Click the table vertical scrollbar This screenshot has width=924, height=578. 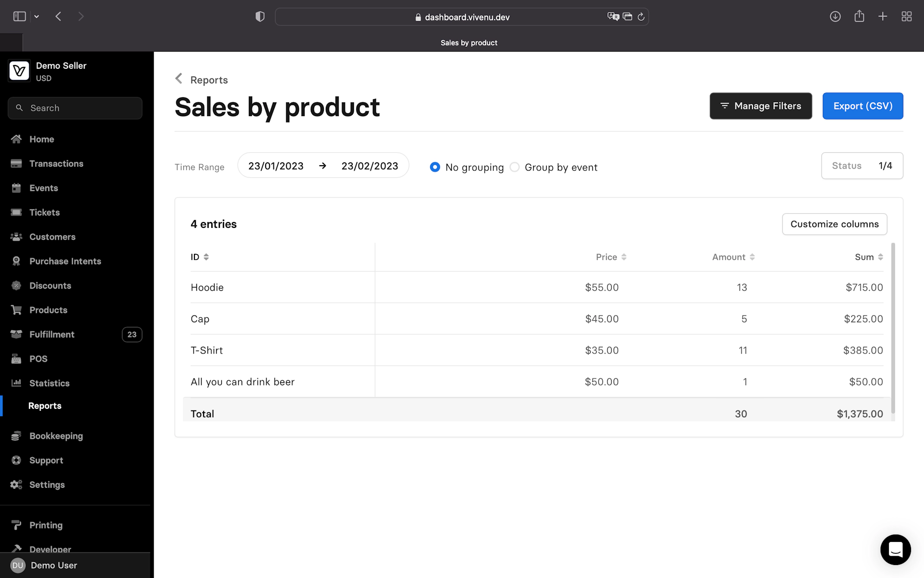[893, 328]
